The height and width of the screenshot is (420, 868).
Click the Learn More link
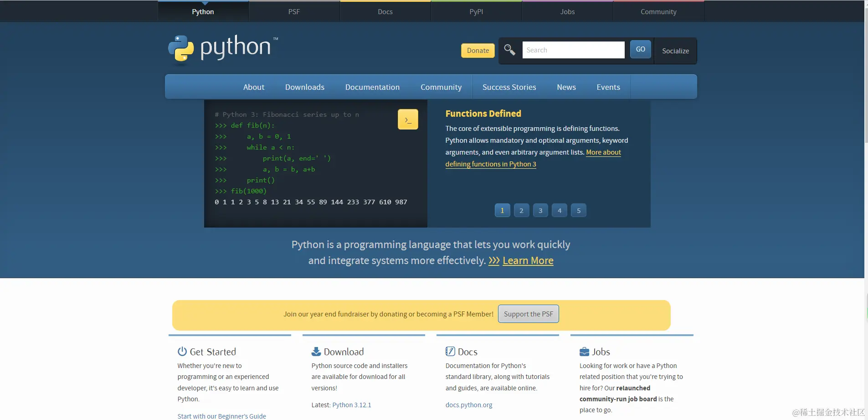528,260
